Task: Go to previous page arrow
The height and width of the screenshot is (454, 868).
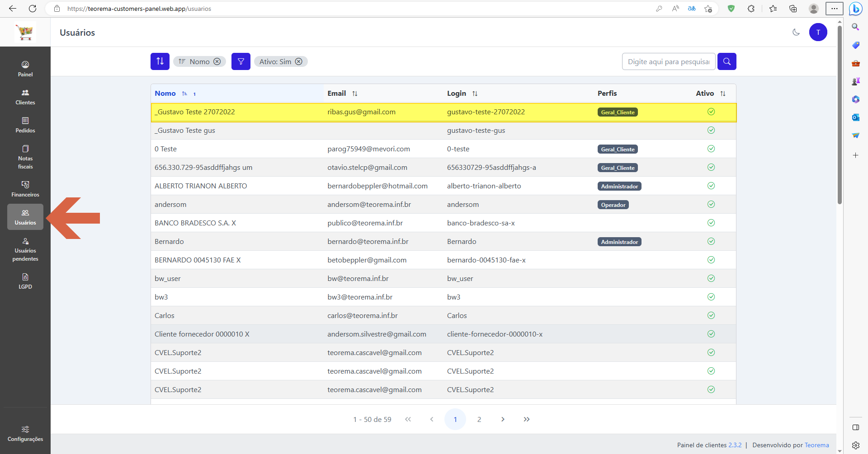Action: [432, 419]
